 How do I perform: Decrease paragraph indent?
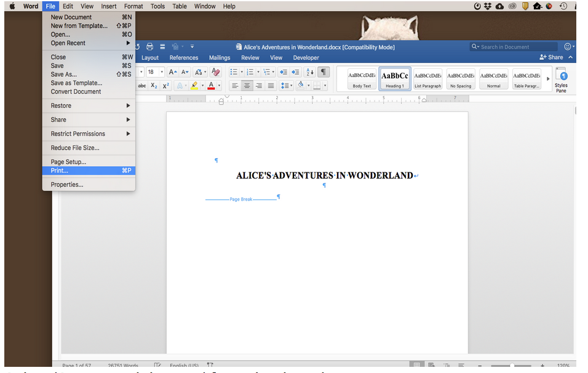tap(284, 72)
